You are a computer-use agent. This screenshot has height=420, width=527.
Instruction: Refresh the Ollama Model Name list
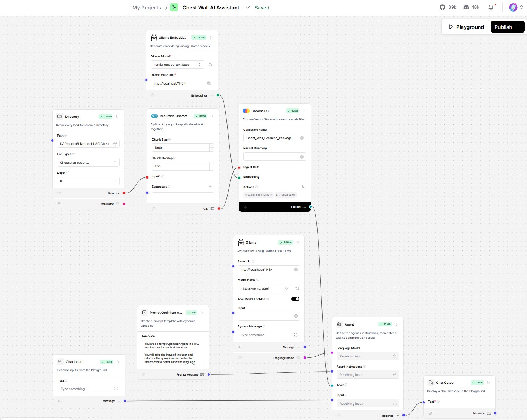click(297, 288)
